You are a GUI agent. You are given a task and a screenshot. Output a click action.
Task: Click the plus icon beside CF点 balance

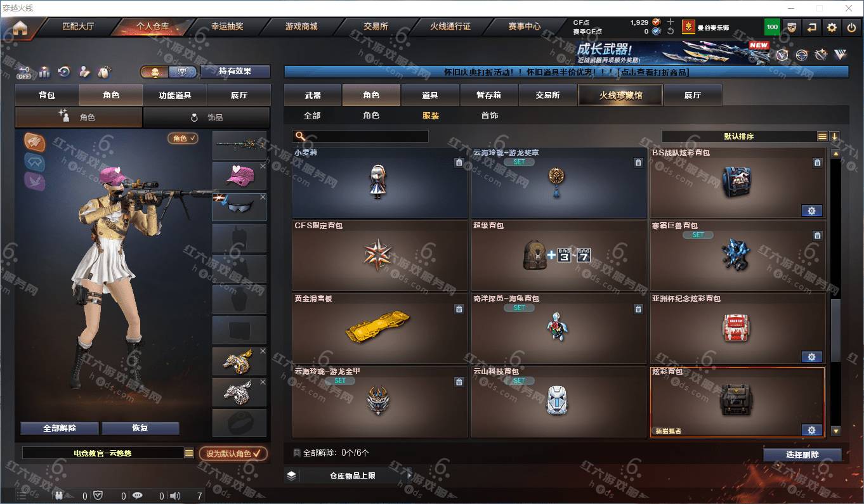[x=671, y=22]
